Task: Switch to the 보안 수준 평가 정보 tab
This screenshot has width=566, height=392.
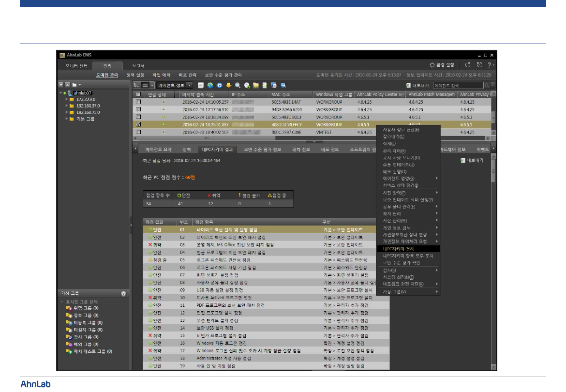Action: tap(262, 150)
